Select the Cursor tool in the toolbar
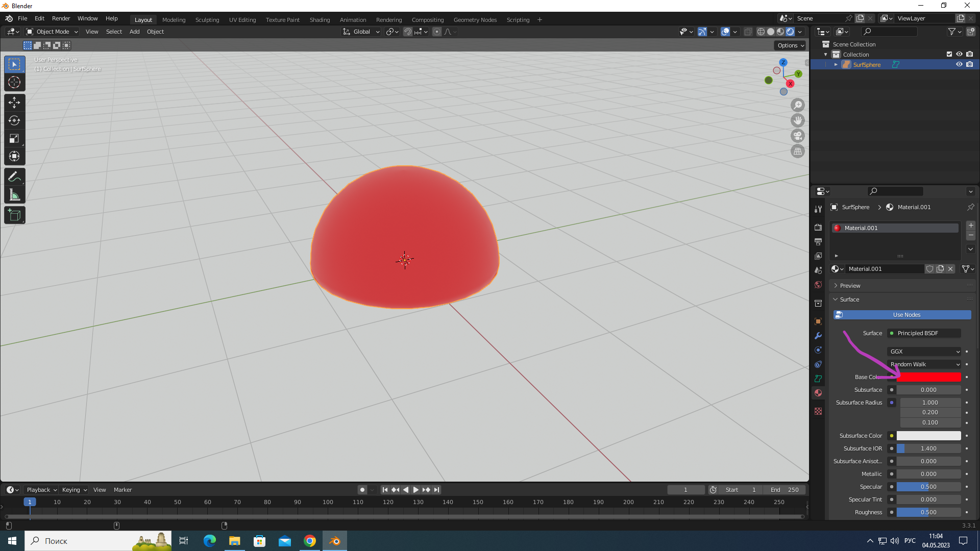 (x=14, y=82)
